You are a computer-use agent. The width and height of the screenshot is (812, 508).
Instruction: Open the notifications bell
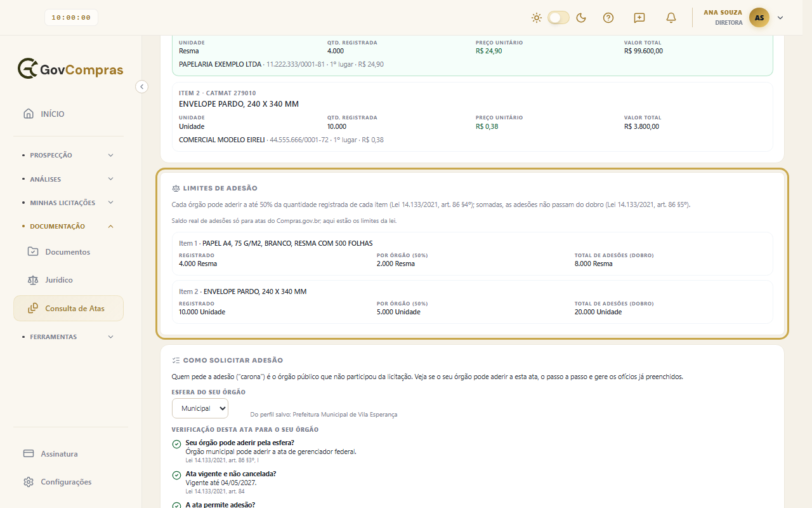(x=671, y=18)
